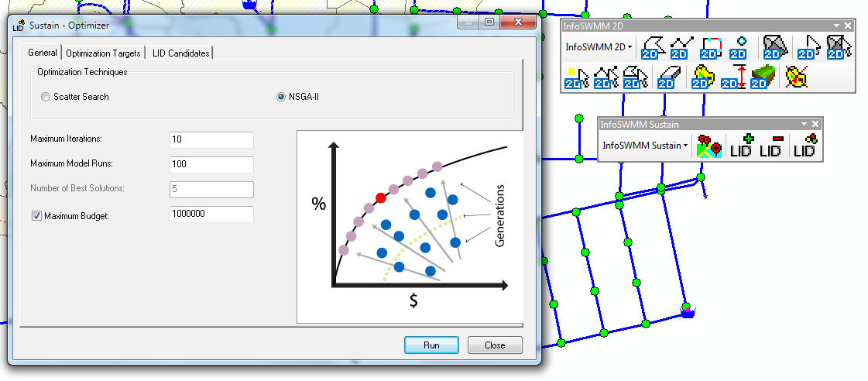868x381 pixels.
Task: Open the InfoSWMM 2D dropdown menu
Action: tap(599, 47)
